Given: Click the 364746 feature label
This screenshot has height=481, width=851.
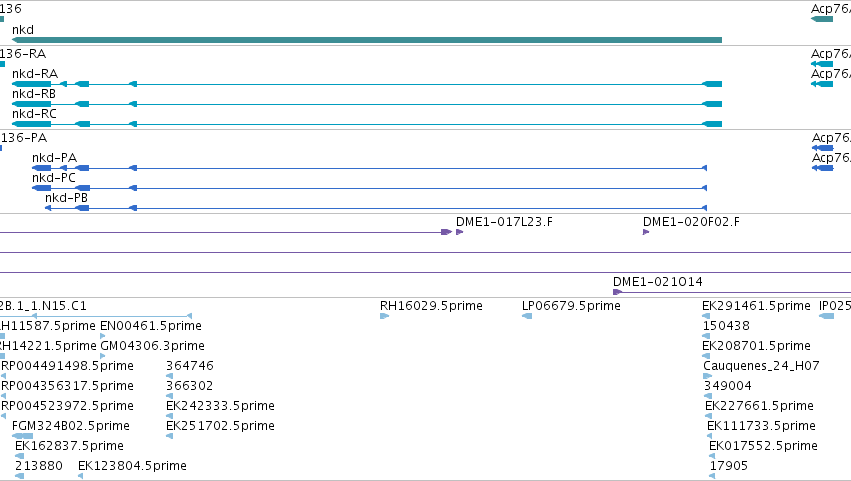Looking at the screenshot, I should [190, 366].
